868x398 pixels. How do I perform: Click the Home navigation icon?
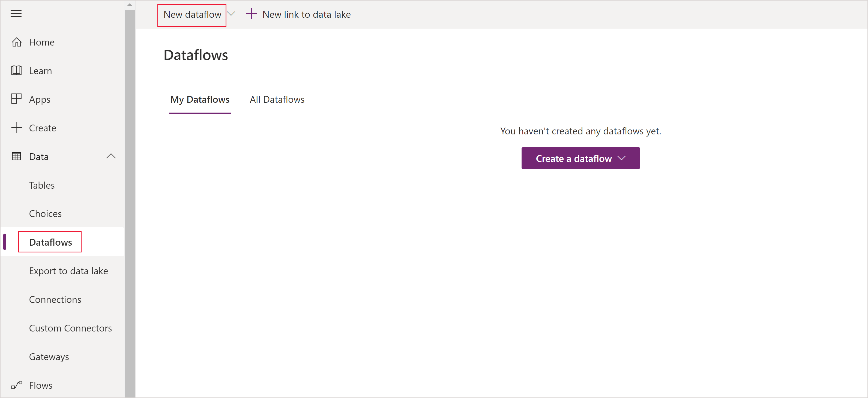click(17, 42)
